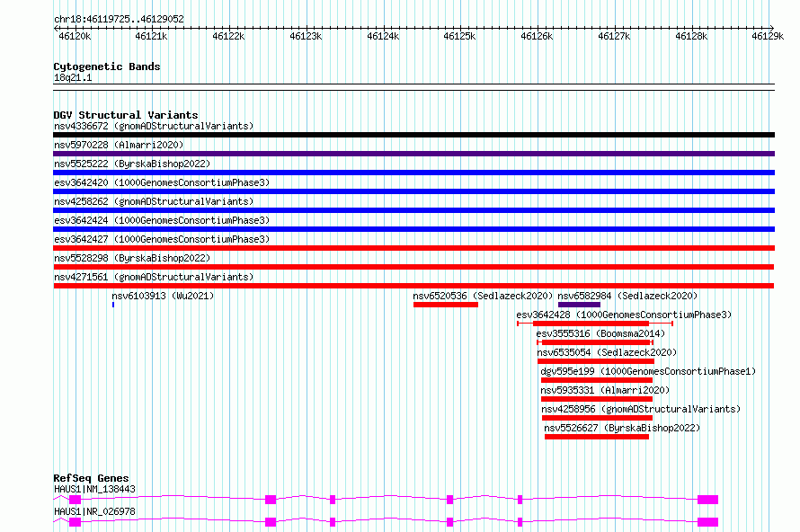This screenshot has height=532, width=800.
Task: Click the nsv4258956 gnomAD variant label
Action: point(641,409)
